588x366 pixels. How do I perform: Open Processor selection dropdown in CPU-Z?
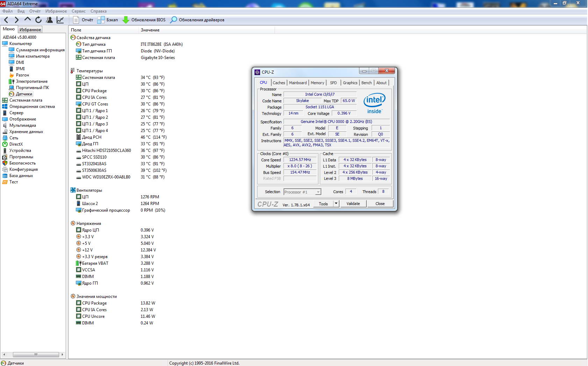[302, 192]
